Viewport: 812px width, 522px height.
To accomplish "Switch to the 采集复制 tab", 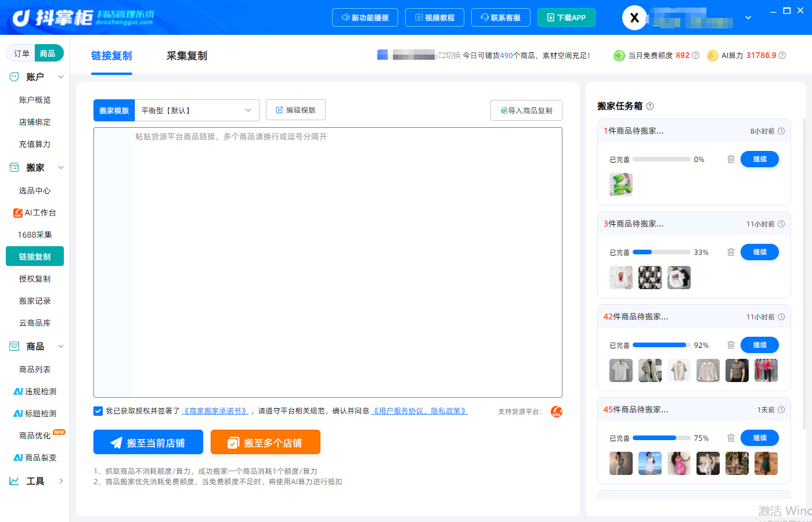I will pos(187,56).
